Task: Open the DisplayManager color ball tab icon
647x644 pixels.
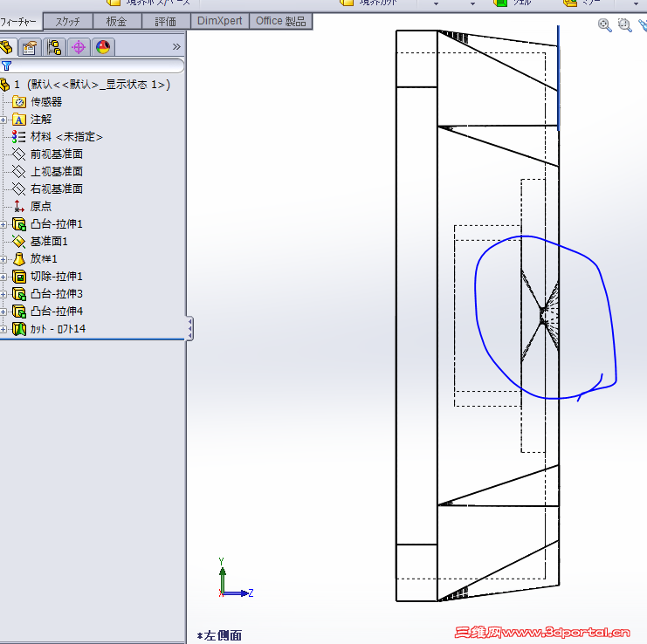Action: 103,47
